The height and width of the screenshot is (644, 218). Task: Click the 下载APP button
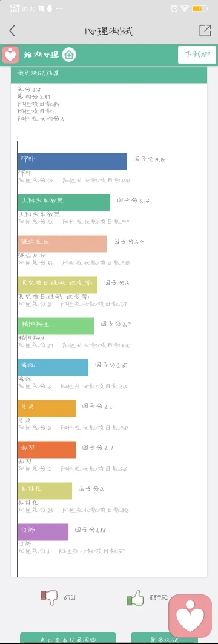197,55
